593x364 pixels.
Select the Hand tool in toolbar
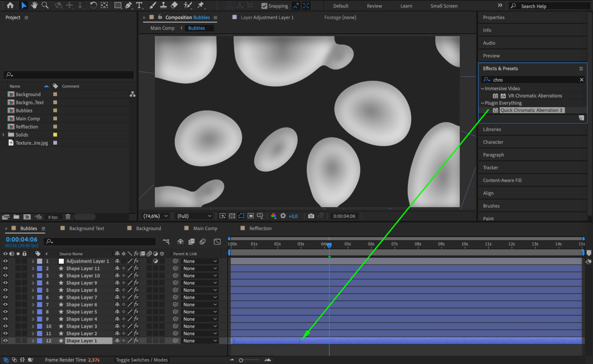click(34, 5)
